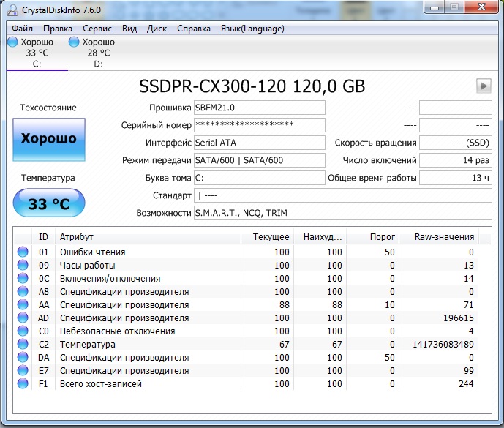Select the Ошибки чтения attribute row
The image size is (504, 428).
pos(246,252)
